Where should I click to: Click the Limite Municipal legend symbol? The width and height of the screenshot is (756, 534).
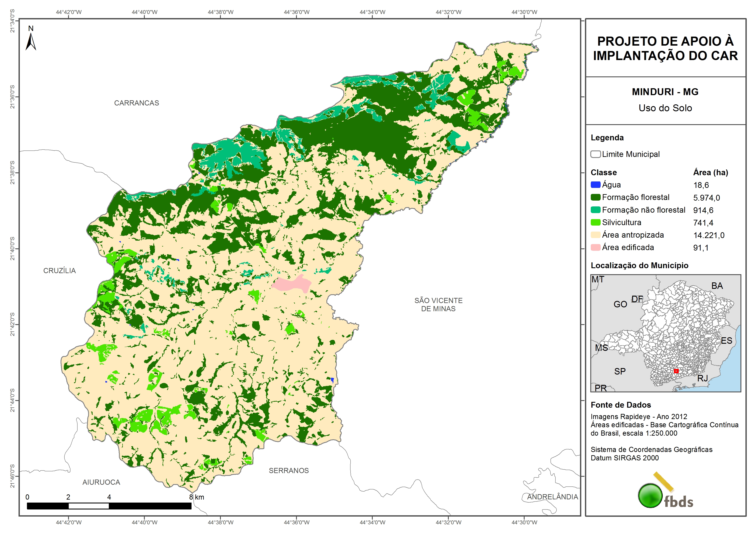[595, 154]
